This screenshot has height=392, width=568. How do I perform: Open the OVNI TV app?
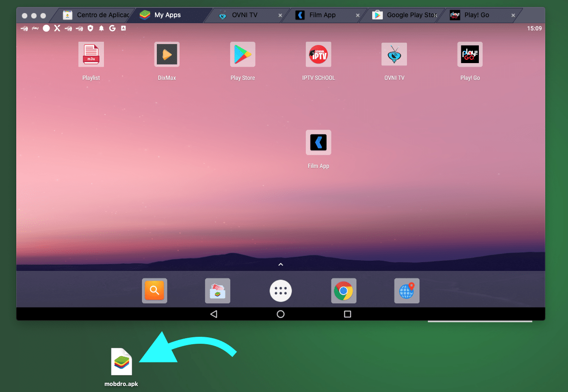tap(394, 54)
